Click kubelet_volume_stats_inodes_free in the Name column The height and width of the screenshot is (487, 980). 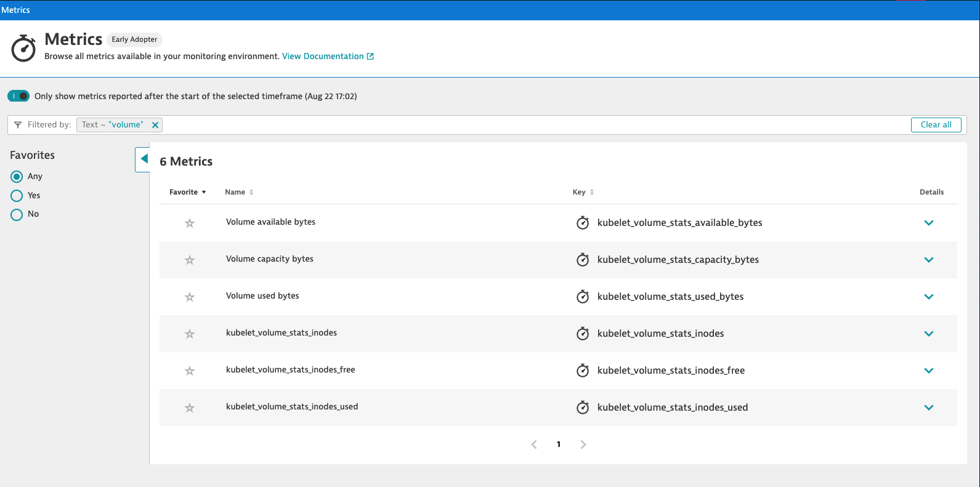(291, 369)
